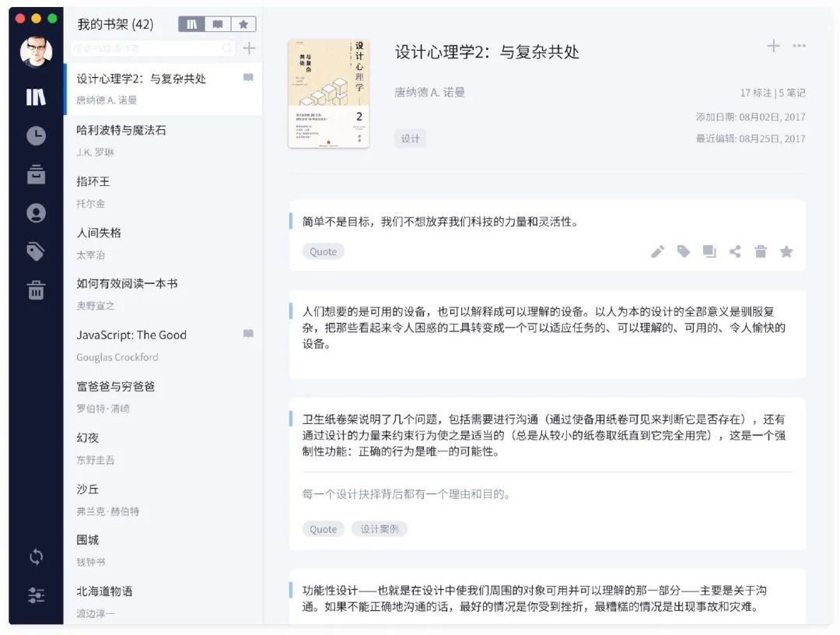Delete the first highlight via its trash icon
The width and height of the screenshot is (840, 635).
click(761, 251)
